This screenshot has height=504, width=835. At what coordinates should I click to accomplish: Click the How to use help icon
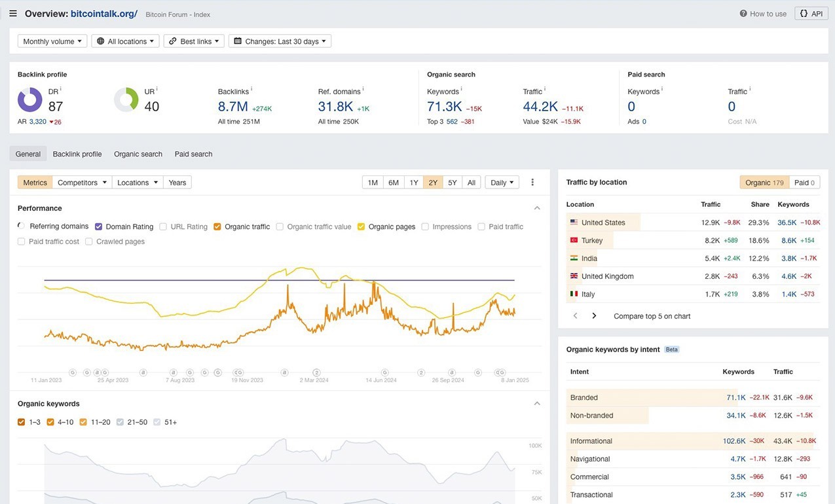tap(743, 14)
